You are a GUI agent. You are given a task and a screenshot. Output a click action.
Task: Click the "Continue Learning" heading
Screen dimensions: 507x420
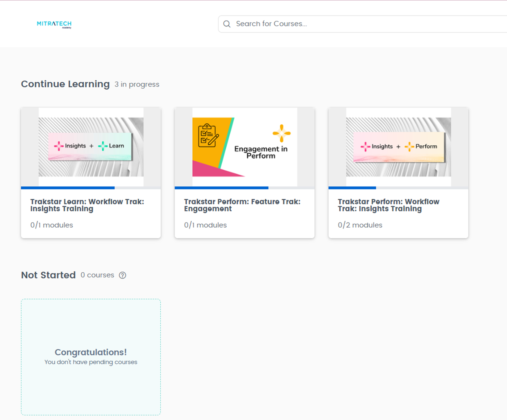65,84
